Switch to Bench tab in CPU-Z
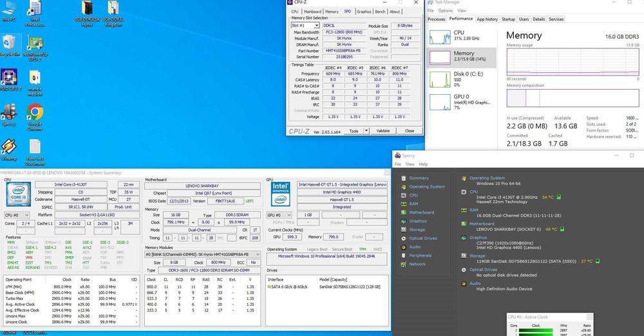The width and height of the screenshot is (644, 336). pyautogui.click(x=381, y=12)
